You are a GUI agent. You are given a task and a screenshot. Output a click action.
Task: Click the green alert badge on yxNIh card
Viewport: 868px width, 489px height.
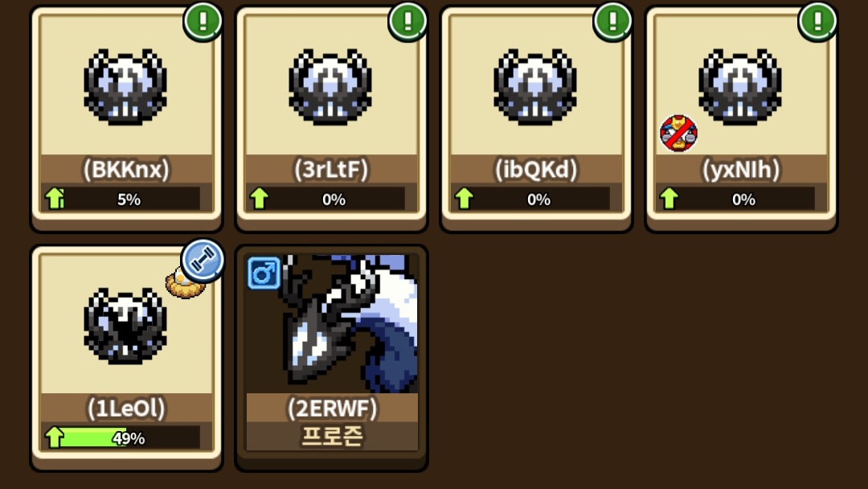817,21
